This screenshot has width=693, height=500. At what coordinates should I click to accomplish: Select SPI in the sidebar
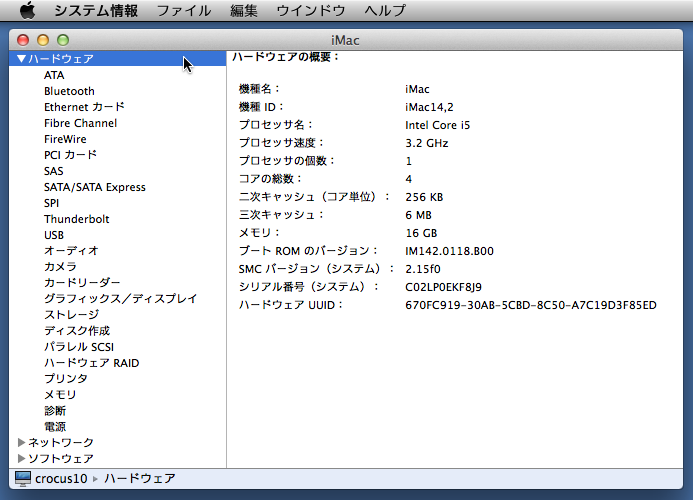pos(51,203)
